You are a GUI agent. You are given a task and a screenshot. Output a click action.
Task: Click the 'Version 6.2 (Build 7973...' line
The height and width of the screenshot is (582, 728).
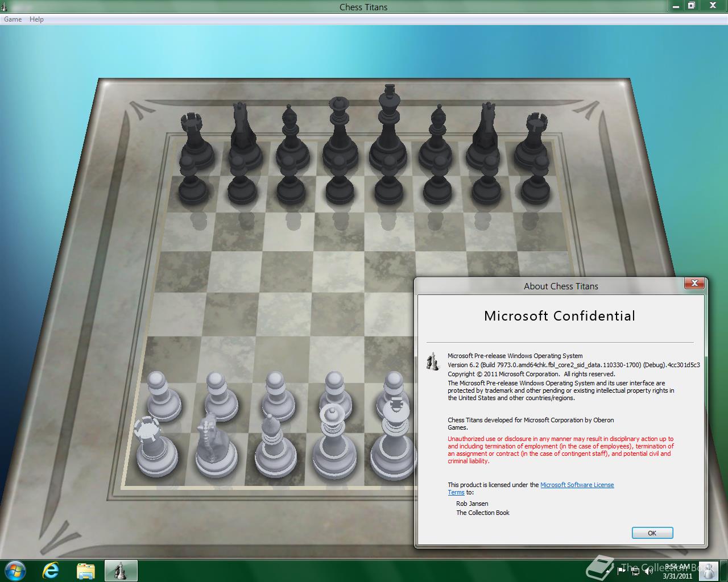coord(574,365)
